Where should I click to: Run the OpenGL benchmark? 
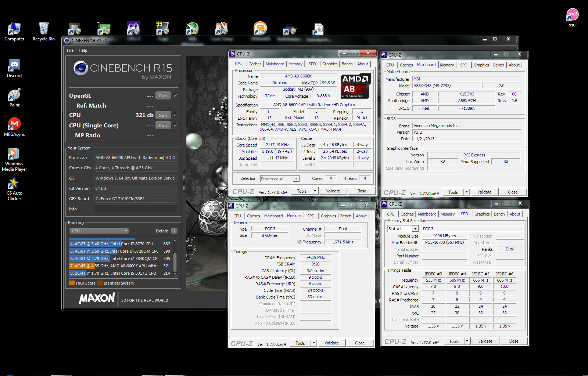163,95
